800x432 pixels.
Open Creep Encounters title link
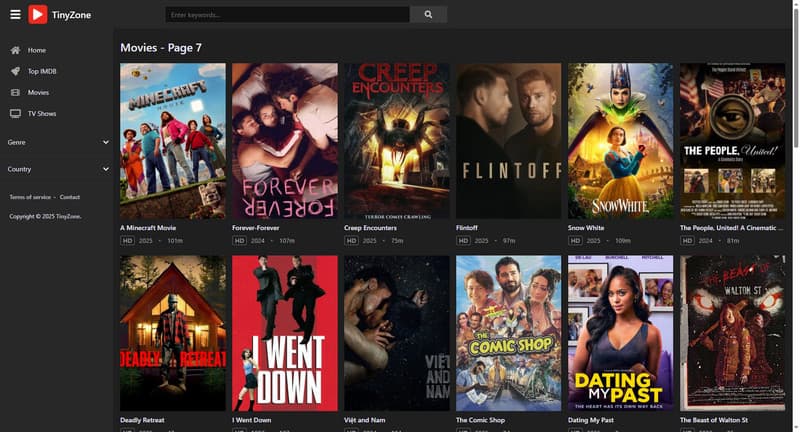[370, 228]
